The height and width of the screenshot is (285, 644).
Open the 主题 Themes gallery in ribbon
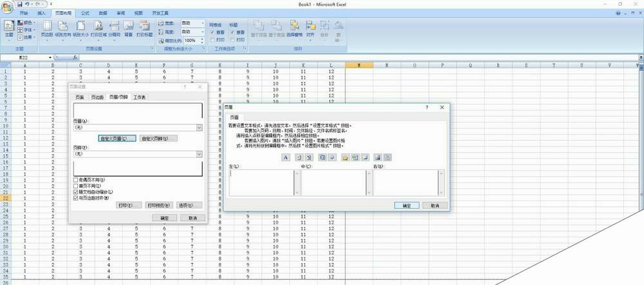click(9, 30)
